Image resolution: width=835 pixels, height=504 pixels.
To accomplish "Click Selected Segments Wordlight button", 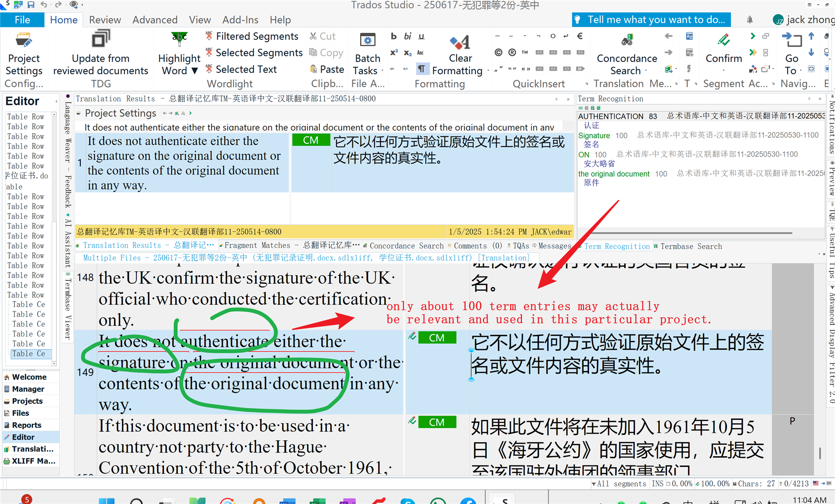I will tap(254, 53).
